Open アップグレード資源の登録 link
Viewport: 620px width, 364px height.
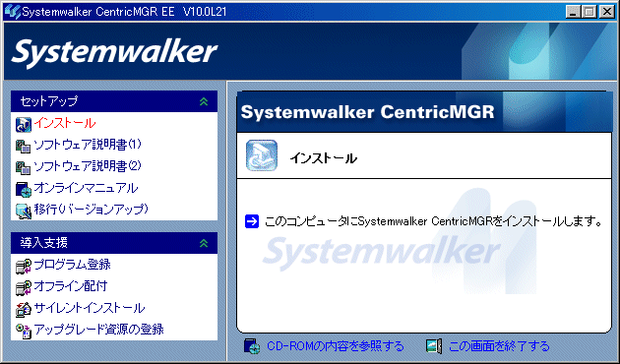tap(98, 330)
